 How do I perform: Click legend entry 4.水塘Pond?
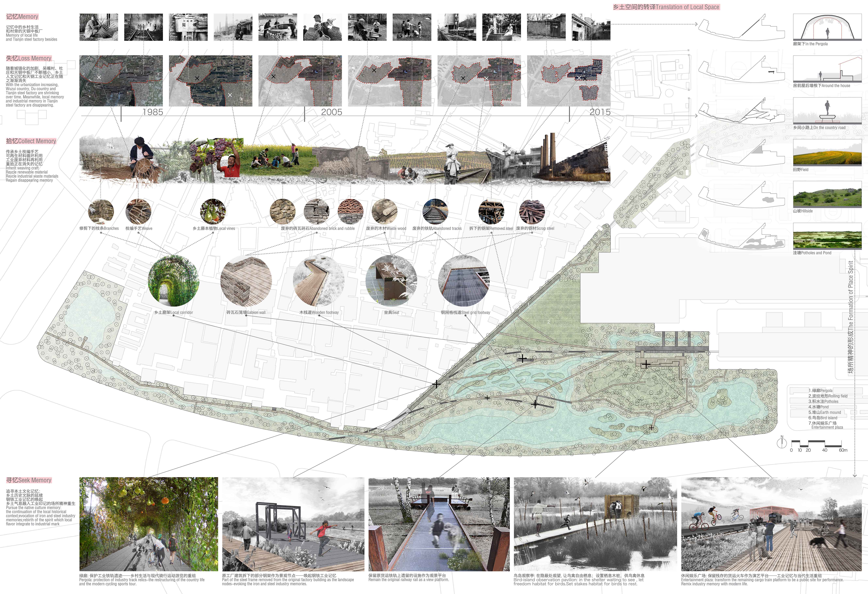[818, 407]
